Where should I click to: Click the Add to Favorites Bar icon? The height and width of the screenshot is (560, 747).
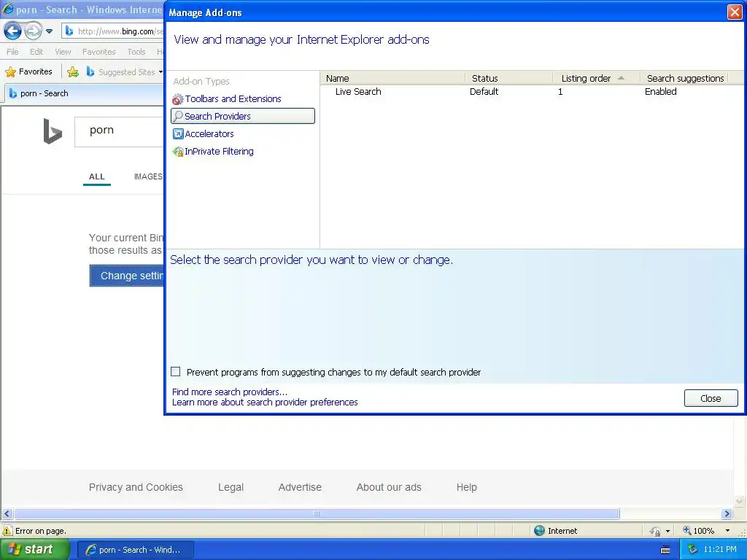tap(73, 72)
